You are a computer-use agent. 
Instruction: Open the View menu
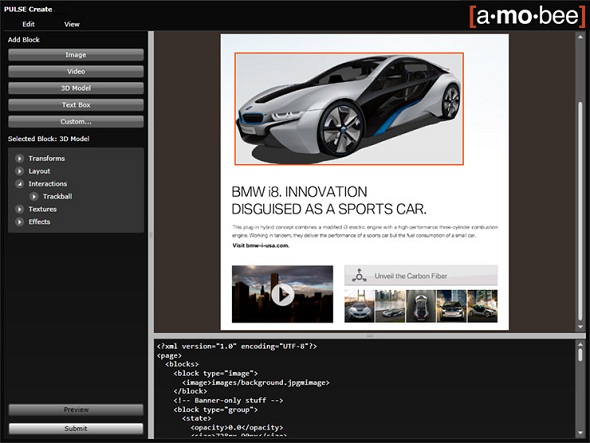(x=71, y=24)
